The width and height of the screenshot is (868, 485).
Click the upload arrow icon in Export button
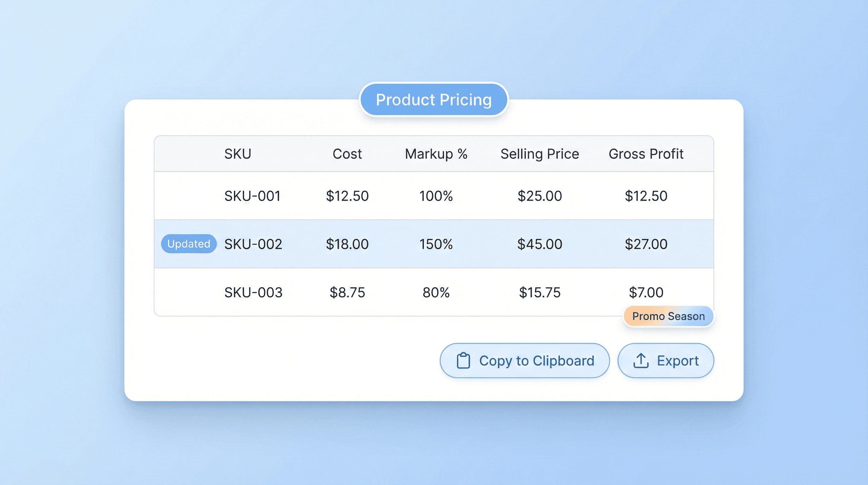click(641, 360)
